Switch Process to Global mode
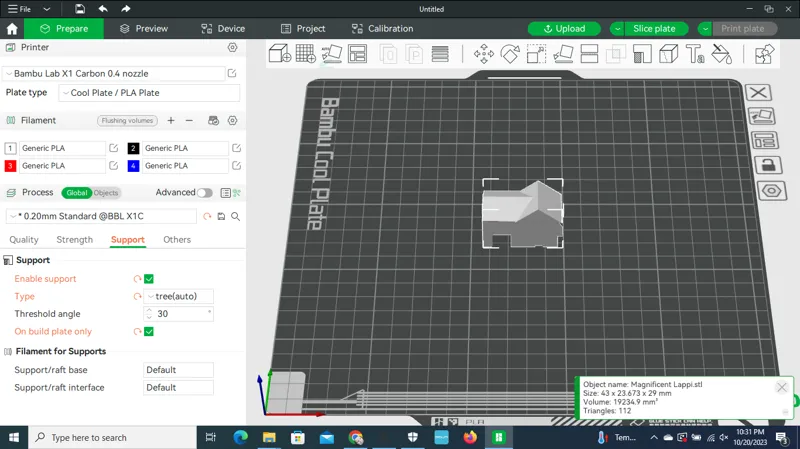 (x=77, y=193)
